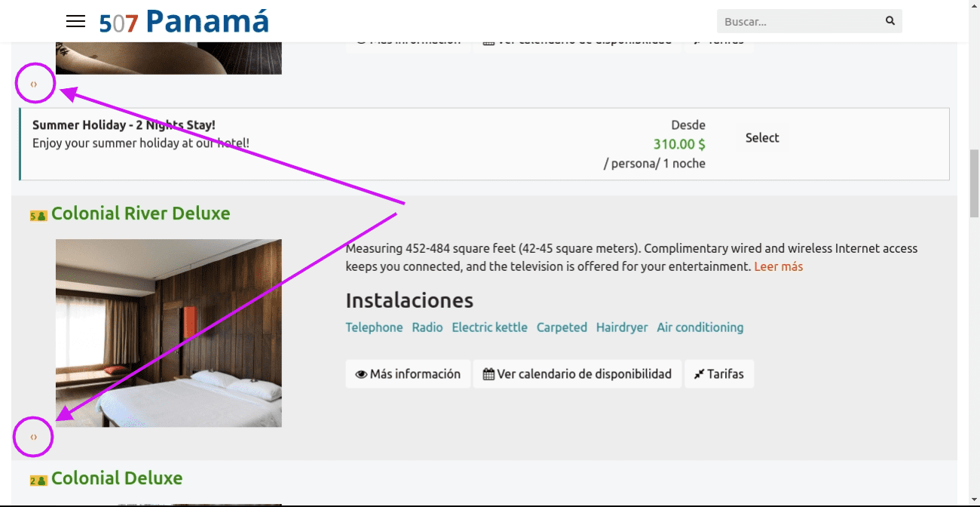Select the Summer Holiday package
980x507 pixels.
coord(762,137)
